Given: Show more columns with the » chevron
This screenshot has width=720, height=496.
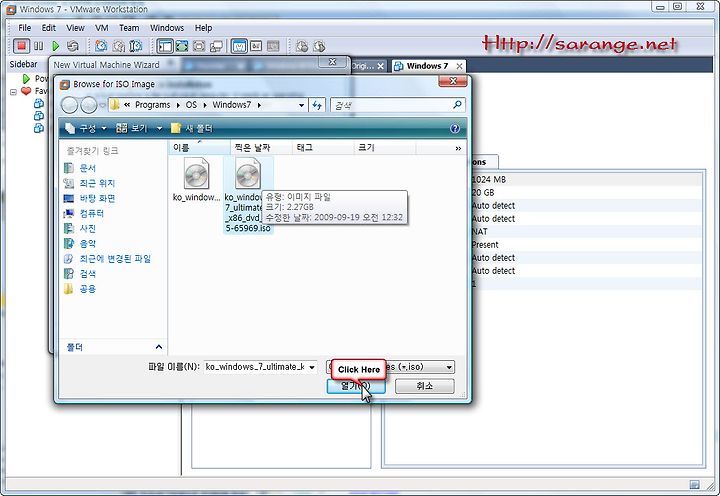Looking at the screenshot, I should pyautogui.click(x=458, y=148).
